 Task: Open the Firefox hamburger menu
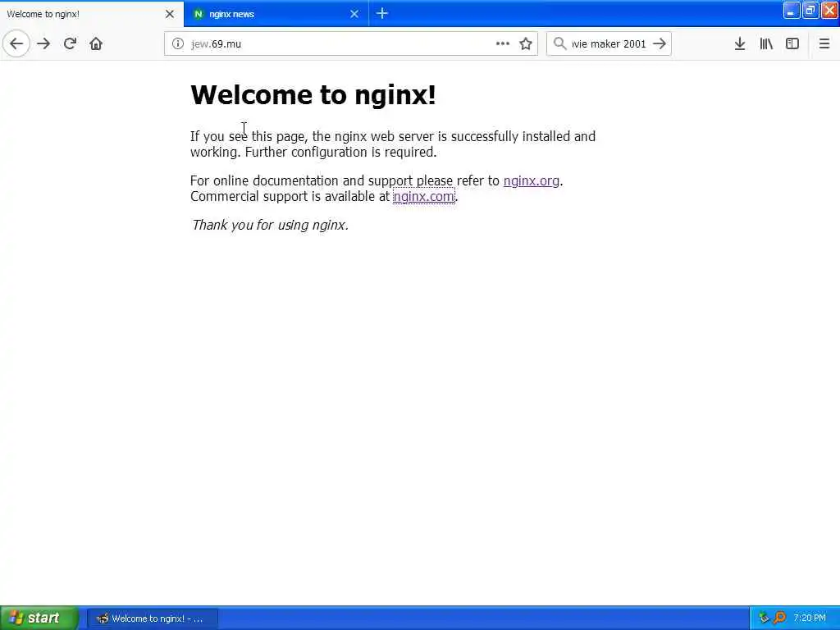824,43
